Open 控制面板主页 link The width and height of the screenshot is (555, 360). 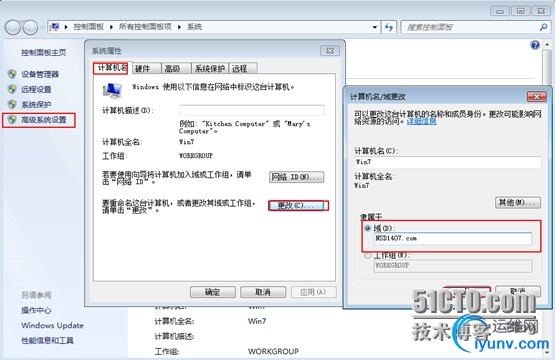[44, 52]
